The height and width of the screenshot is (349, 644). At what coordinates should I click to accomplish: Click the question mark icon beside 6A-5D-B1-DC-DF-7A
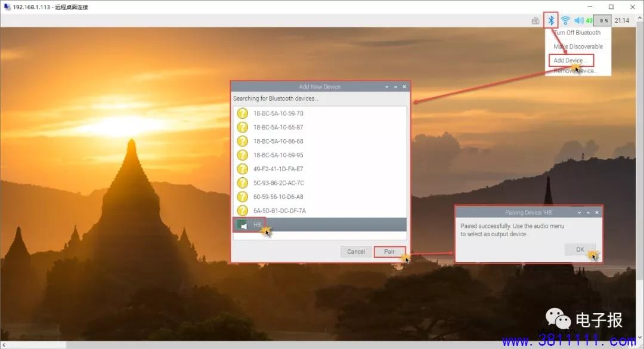click(242, 211)
